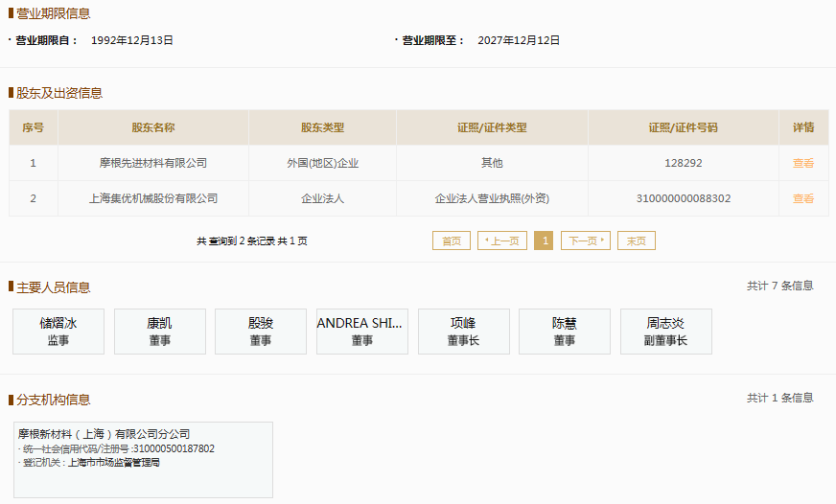Click the 下一页 next page button

click(586, 241)
